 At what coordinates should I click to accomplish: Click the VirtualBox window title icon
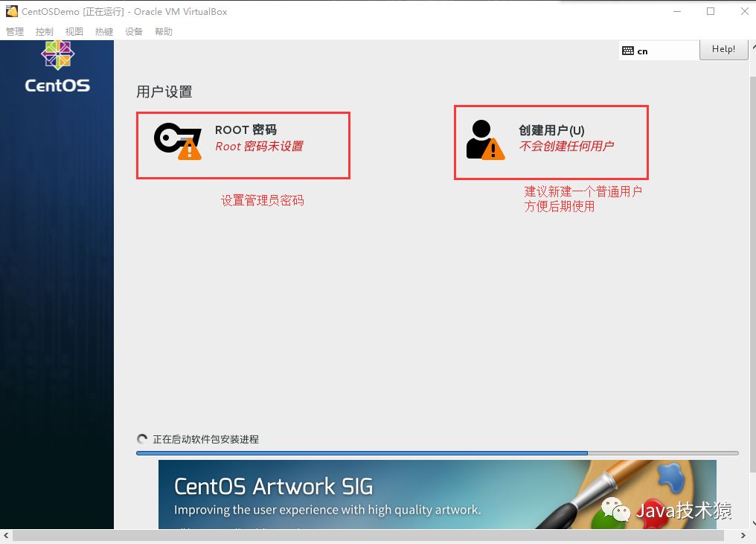(12, 11)
